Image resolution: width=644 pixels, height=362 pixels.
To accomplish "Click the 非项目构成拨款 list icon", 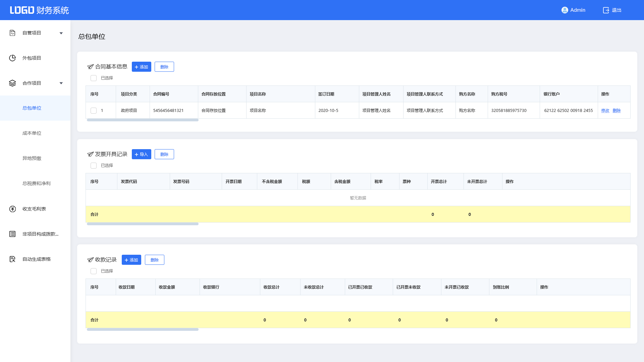I will 12,234.
